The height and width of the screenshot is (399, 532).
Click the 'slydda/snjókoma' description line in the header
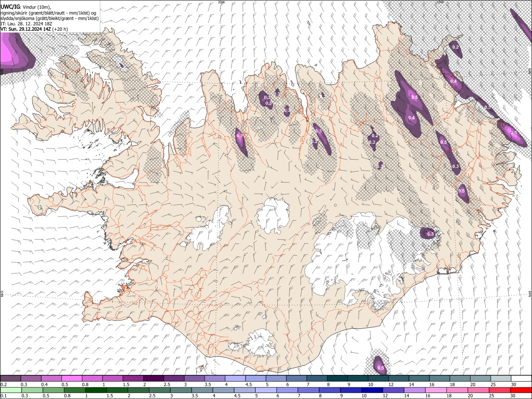coord(49,18)
